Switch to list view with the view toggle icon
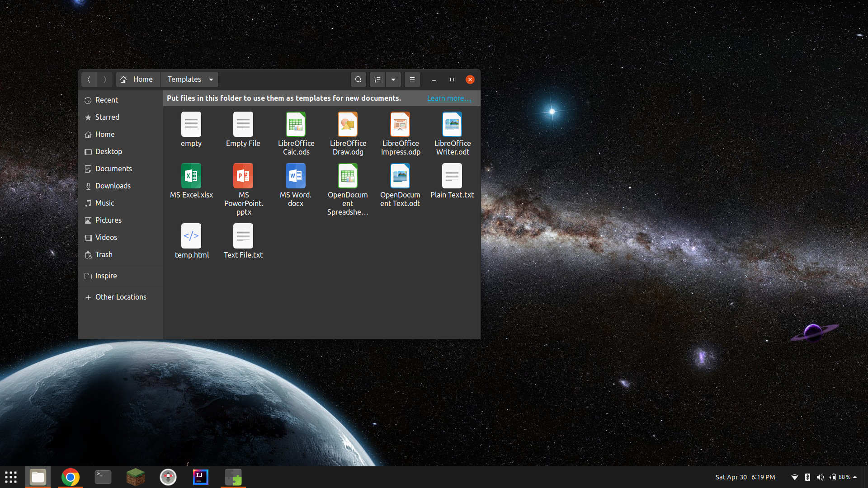The image size is (868, 488). tap(377, 80)
